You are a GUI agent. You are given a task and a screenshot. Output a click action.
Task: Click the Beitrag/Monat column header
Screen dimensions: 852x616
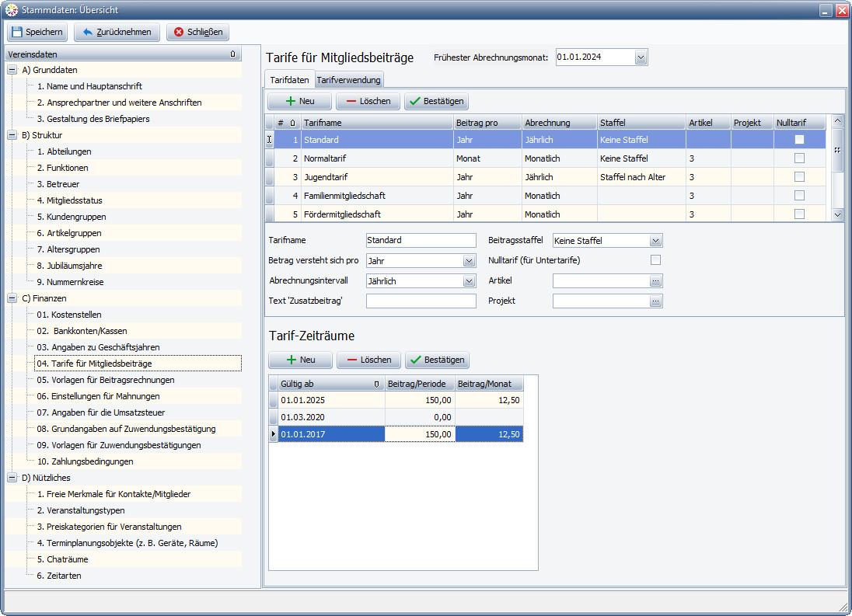489,384
